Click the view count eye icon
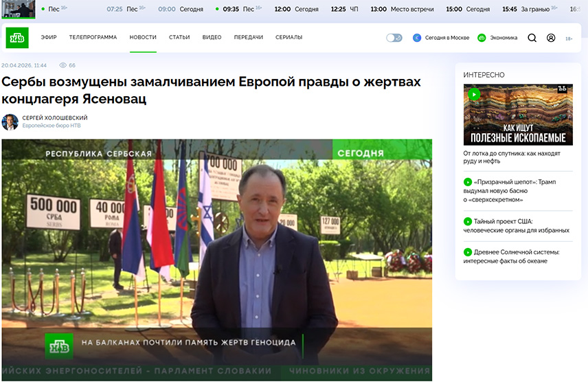 coord(63,65)
